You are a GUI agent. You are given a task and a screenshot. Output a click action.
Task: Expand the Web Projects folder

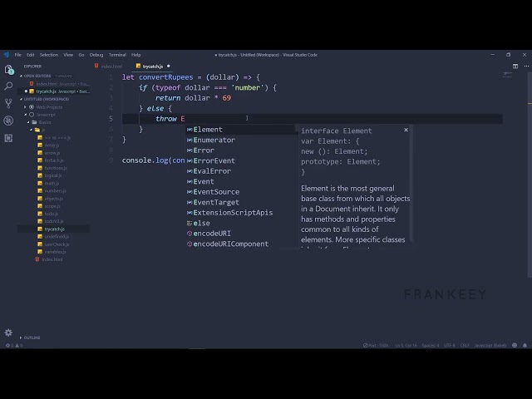coord(49,107)
